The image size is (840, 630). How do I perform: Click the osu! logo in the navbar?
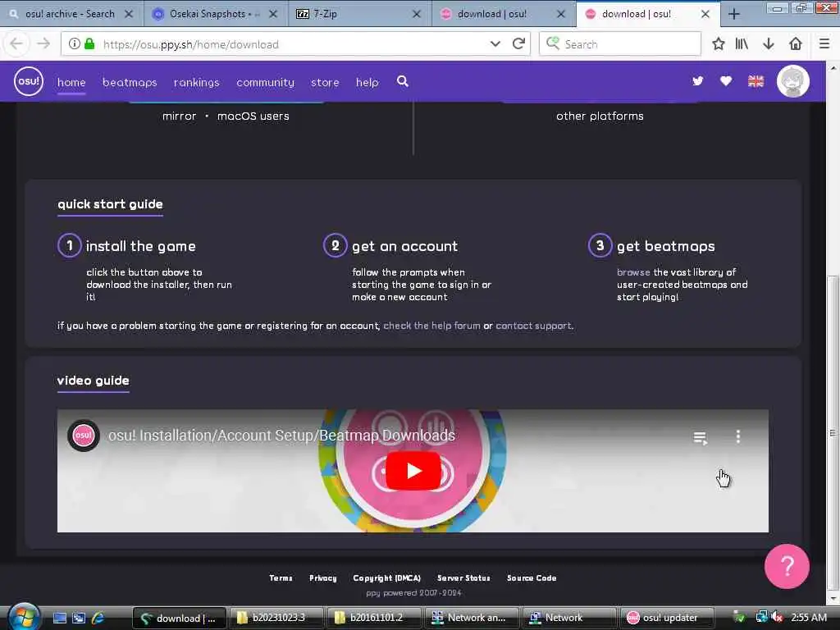tap(29, 81)
